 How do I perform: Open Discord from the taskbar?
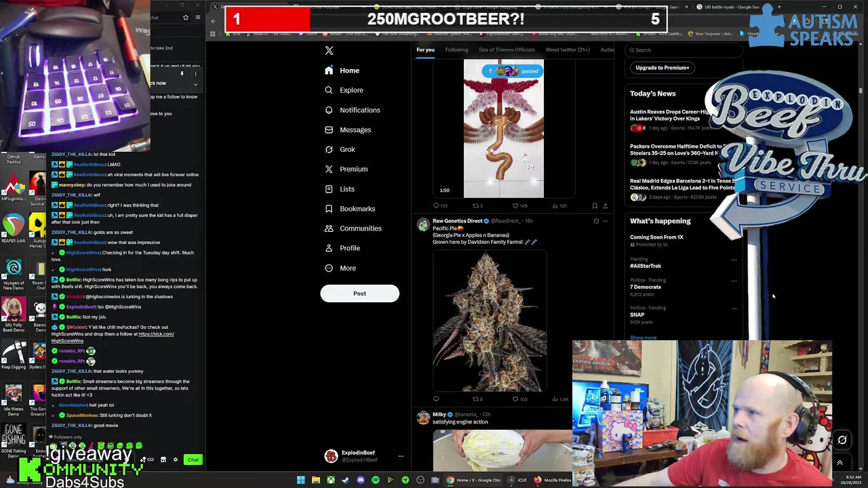click(360, 481)
